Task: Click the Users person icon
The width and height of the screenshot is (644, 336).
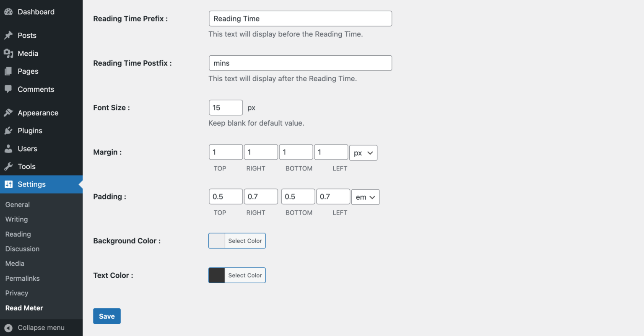Action: (8, 148)
